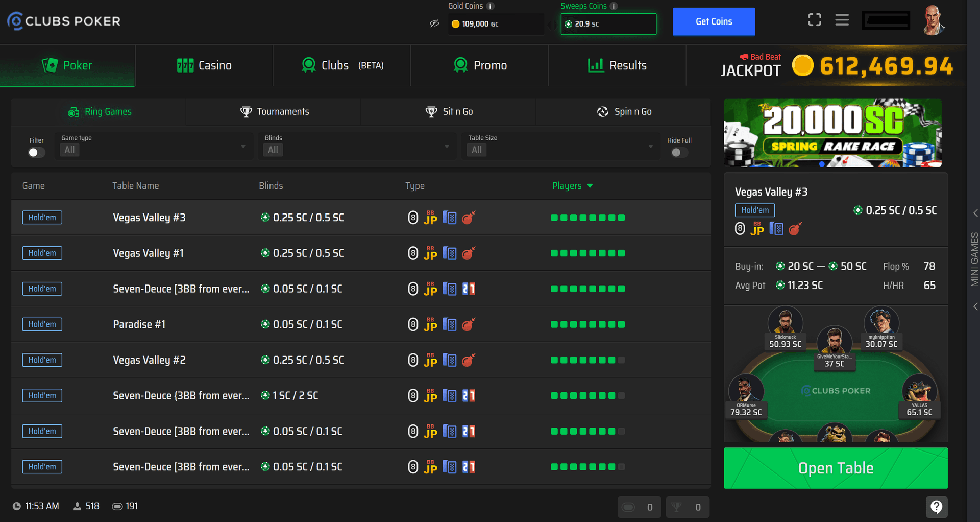The height and width of the screenshot is (522, 980).
Task: Click Hold'em tag on Paradise #1 row
Action: pyautogui.click(x=42, y=324)
